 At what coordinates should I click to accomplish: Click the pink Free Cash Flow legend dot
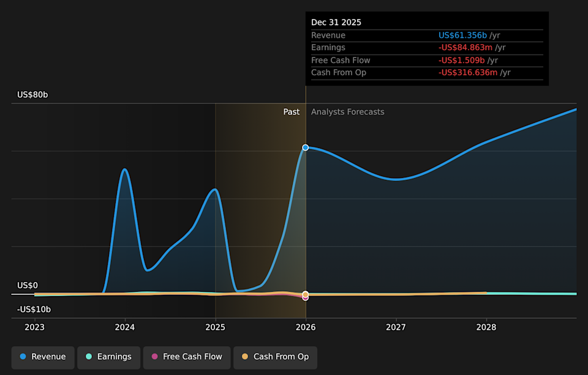(155, 357)
